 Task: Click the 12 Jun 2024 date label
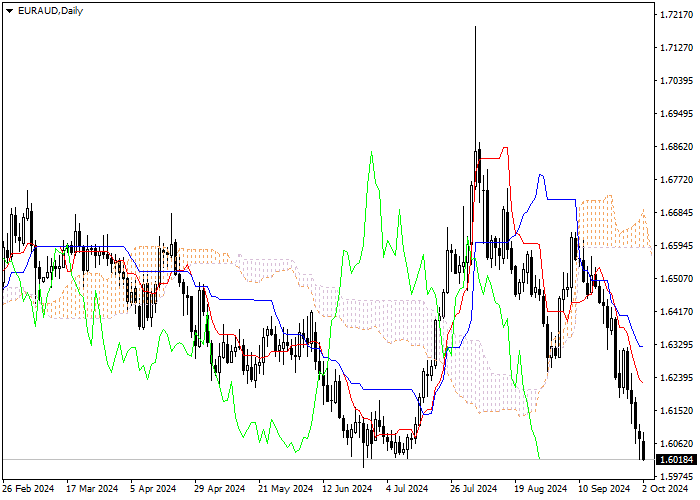pos(347,489)
